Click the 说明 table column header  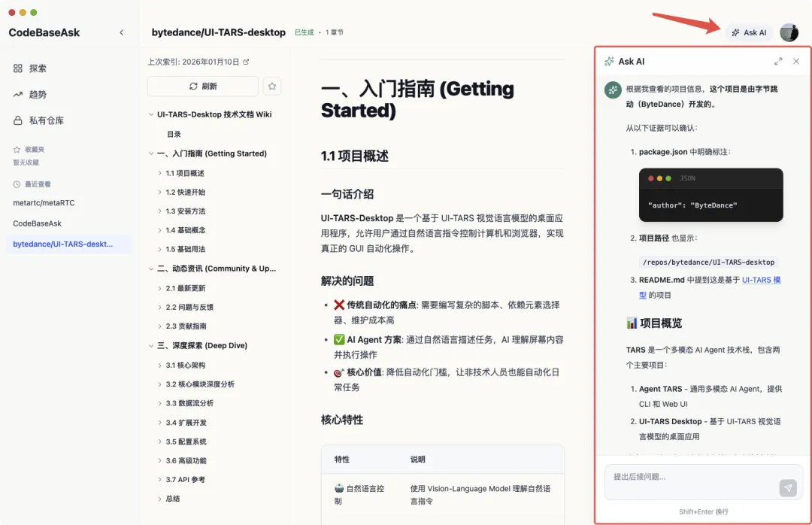coord(418,459)
